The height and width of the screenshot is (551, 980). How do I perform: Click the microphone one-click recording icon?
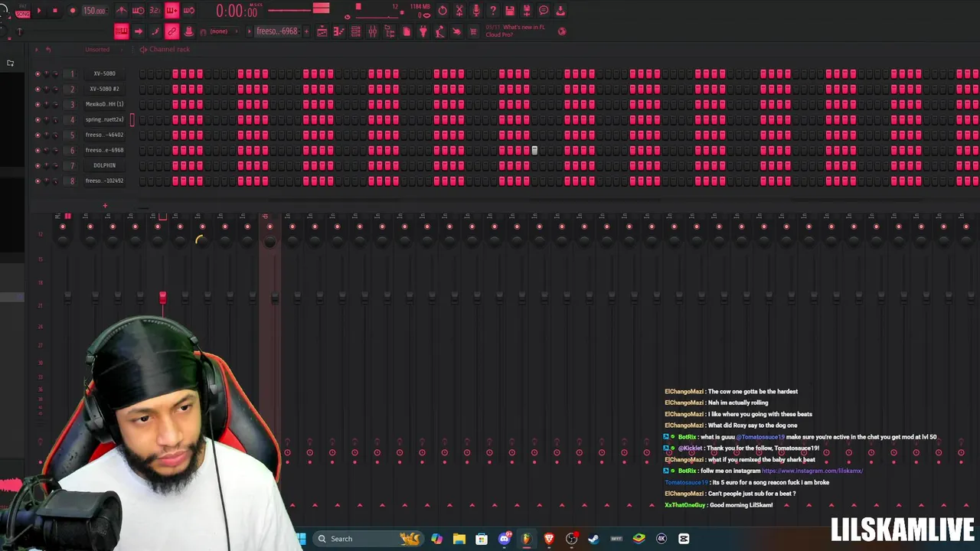tap(476, 11)
